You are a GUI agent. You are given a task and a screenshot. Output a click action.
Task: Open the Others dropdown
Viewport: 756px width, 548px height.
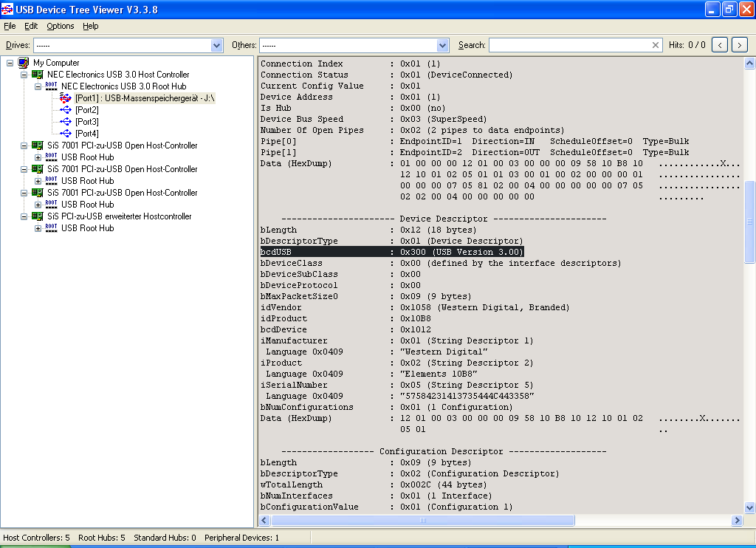pyautogui.click(x=443, y=45)
